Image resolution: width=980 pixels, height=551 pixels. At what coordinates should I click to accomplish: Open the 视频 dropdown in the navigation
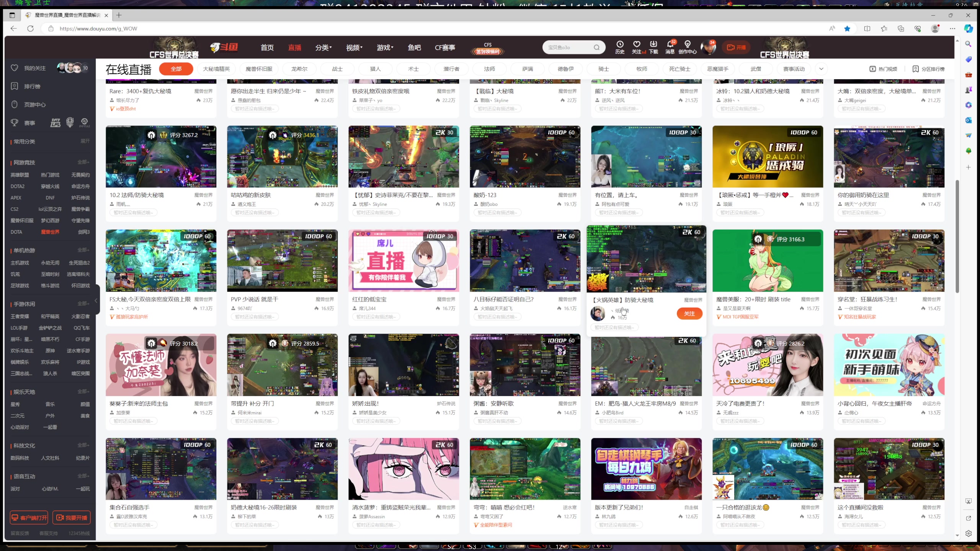(x=354, y=47)
